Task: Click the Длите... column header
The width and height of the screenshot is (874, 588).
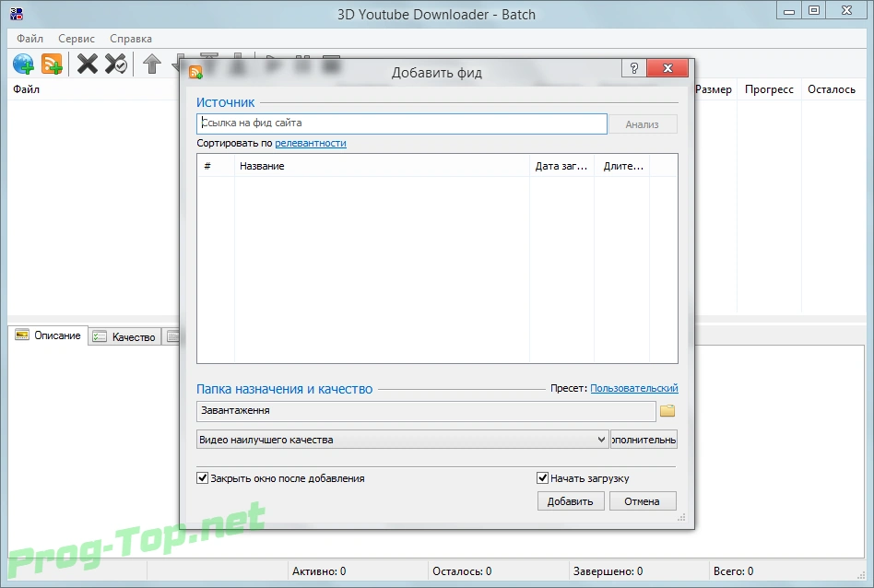Action: coord(622,166)
